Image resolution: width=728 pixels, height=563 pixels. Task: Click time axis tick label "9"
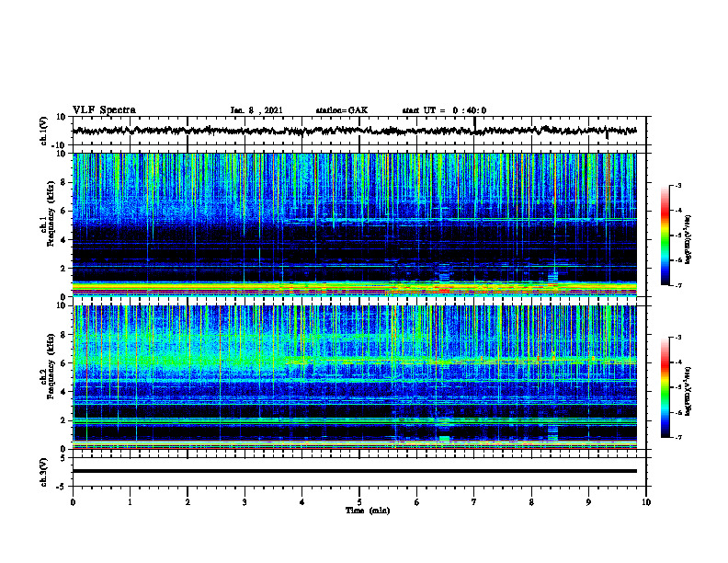coord(588,502)
